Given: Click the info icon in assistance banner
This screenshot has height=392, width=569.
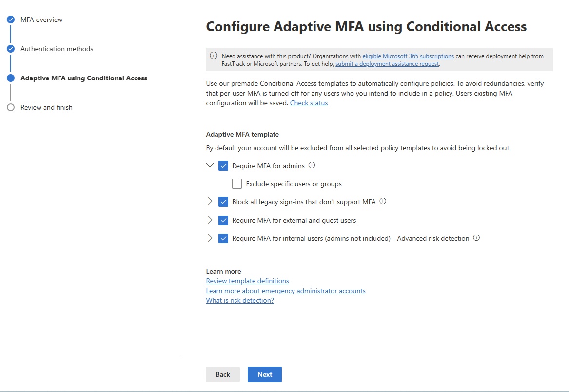Looking at the screenshot, I should [x=214, y=56].
